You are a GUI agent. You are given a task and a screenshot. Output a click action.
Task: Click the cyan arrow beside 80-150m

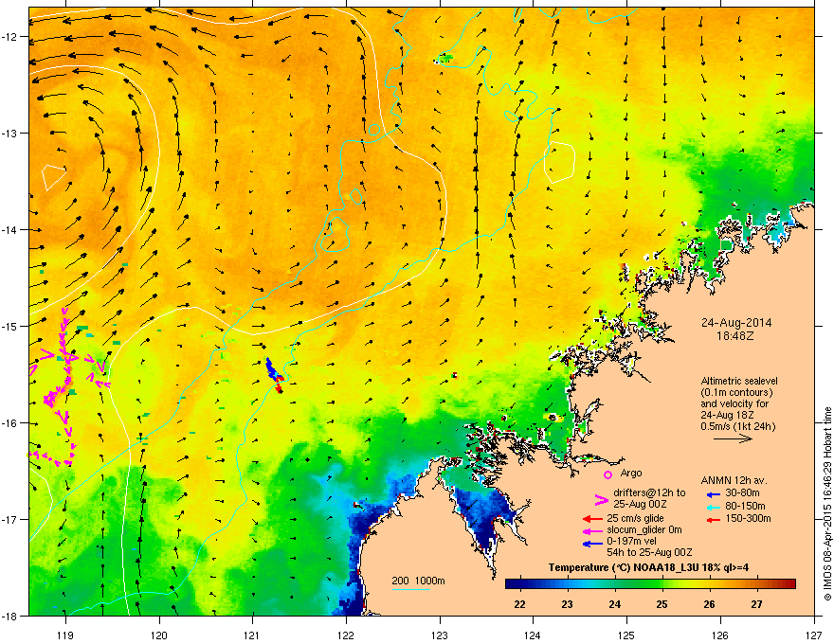pyautogui.click(x=714, y=507)
